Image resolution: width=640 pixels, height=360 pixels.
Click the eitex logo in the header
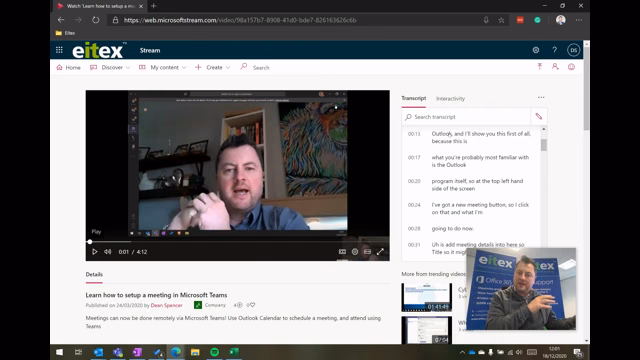pyautogui.click(x=98, y=50)
